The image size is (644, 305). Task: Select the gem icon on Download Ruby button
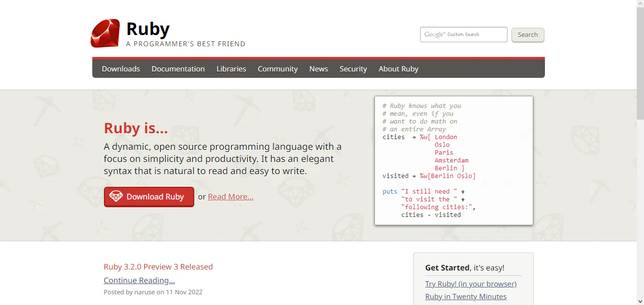(116, 196)
